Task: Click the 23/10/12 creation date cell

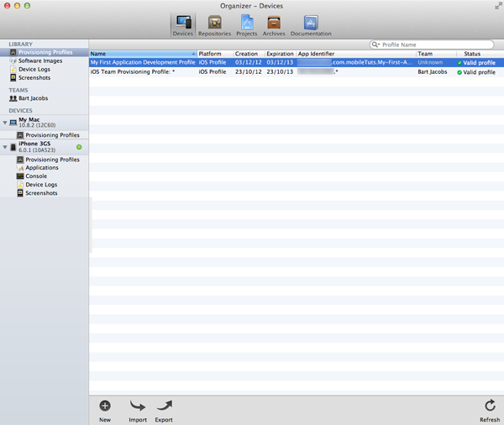Action: (x=248, y=71)
